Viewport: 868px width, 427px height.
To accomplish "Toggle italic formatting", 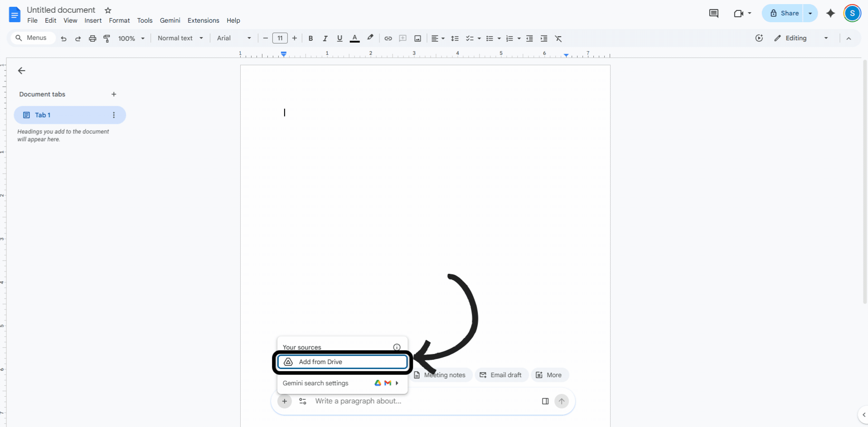I will click(325, 39).
